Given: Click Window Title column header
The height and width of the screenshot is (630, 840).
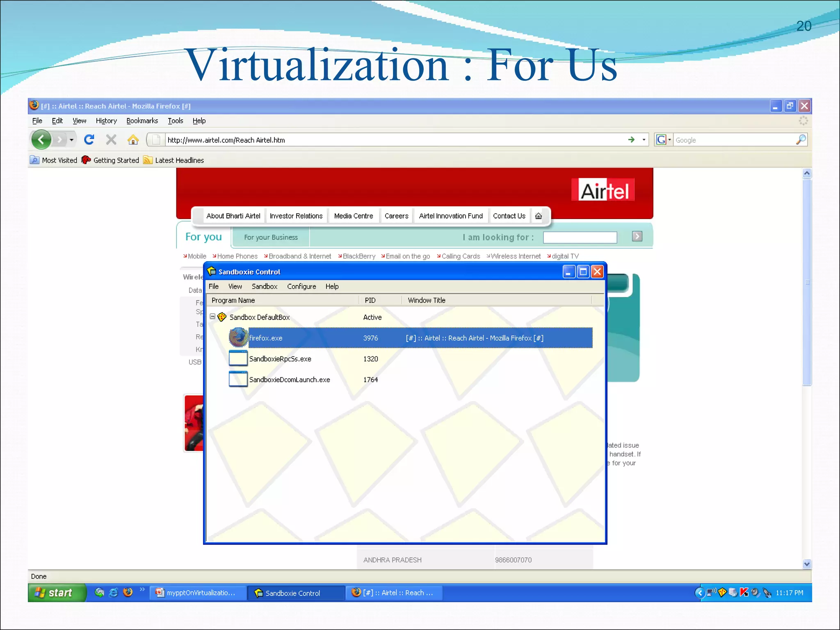Looking at the screenshot, I should 497,300.
